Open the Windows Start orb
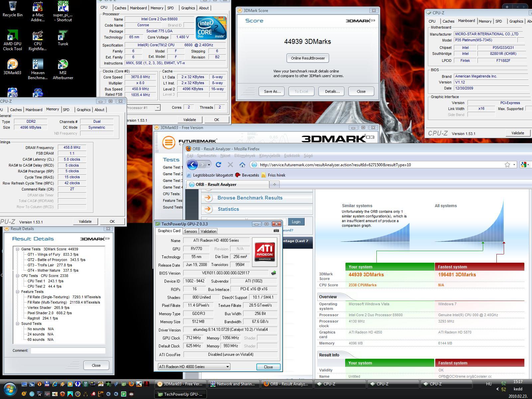Screen dimensions: 532x399 point(10,388)
